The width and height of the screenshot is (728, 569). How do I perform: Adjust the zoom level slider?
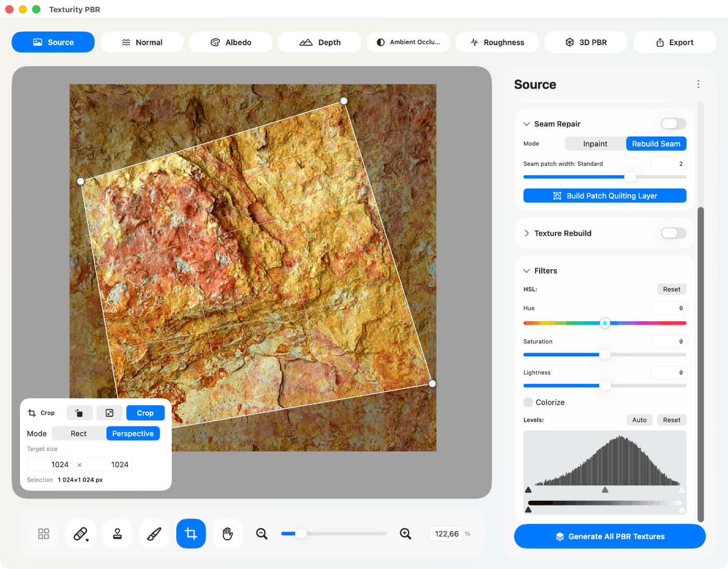point(334,534)
